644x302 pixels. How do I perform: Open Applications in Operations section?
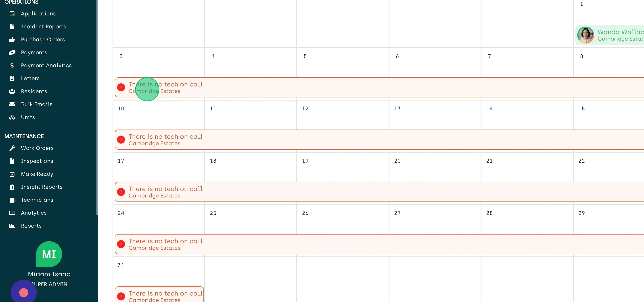(x=38, y=14)
